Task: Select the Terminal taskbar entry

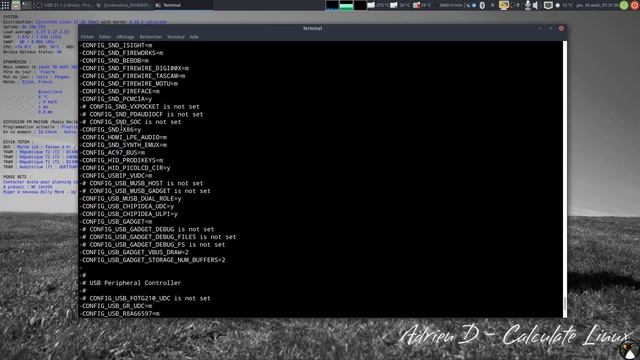Action: 183,5
